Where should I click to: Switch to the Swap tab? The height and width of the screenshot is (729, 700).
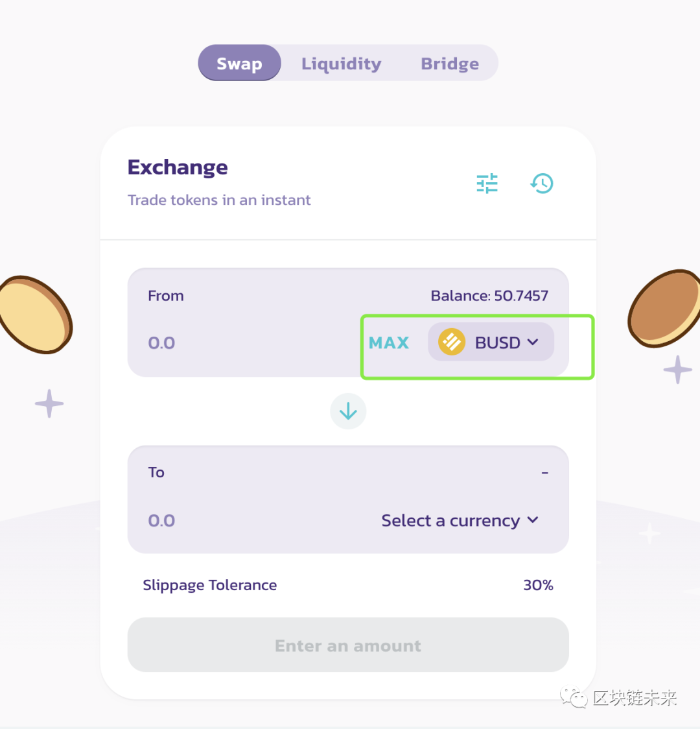[x=239, y=64]
